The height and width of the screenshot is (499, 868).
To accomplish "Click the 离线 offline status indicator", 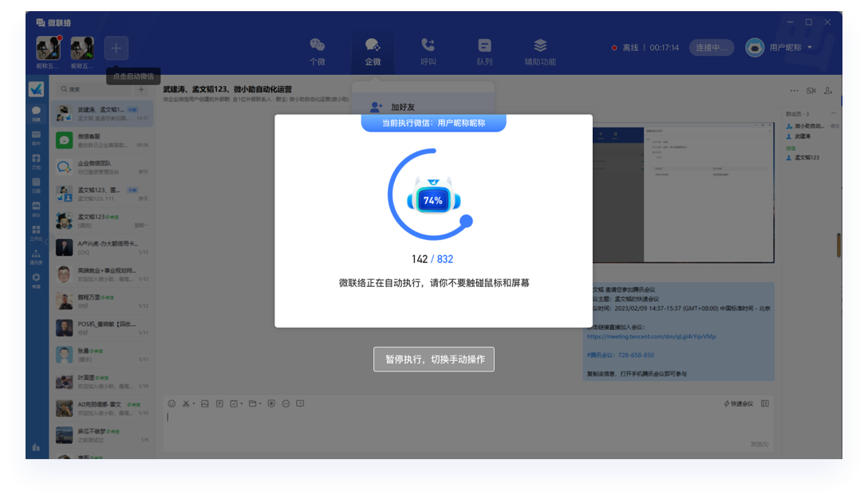I will [625, 48].
